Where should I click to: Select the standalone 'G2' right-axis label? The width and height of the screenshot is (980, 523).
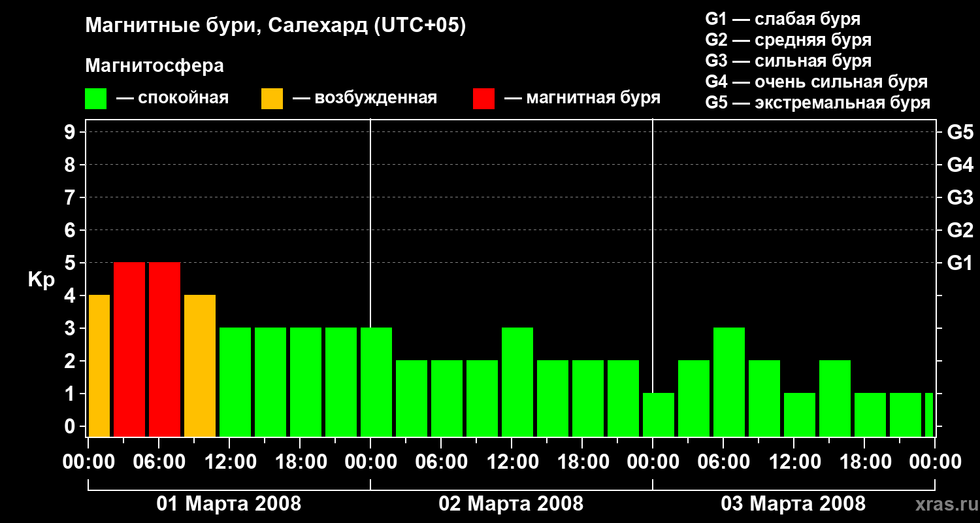point(960,230)
